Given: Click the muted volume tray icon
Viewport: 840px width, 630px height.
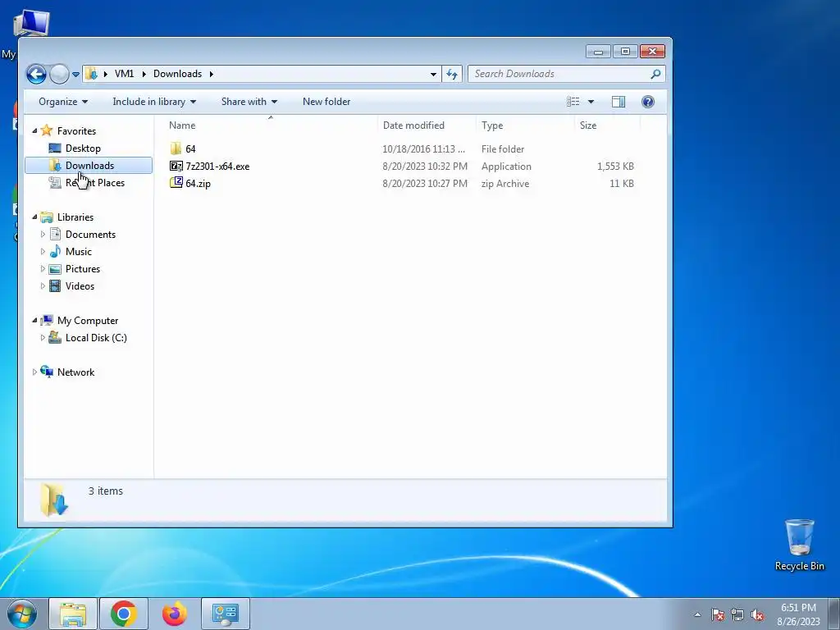Looking at the screenshot, I should [757, 614].
